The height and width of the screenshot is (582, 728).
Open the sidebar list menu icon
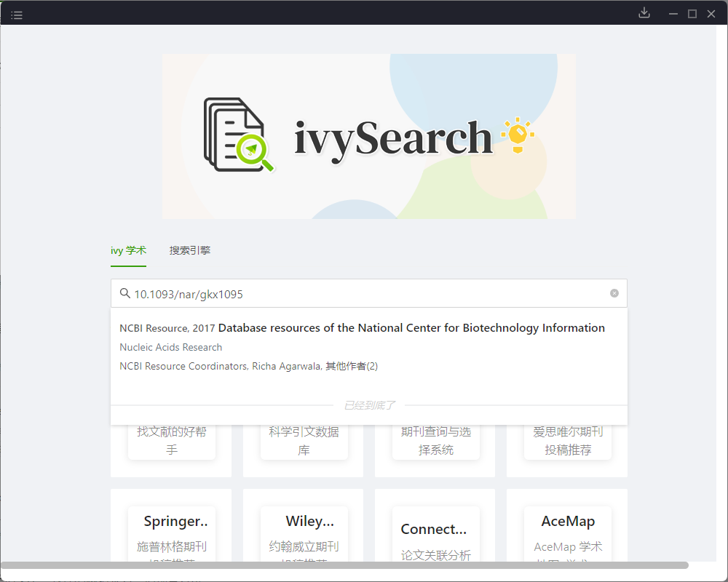click(x=17, y=15)
